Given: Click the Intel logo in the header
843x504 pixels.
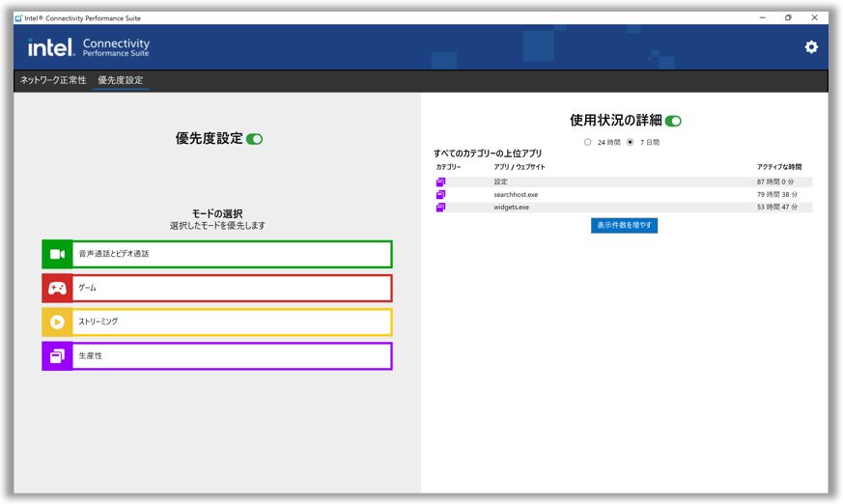Looking at the screenshot, I should 51,47.
